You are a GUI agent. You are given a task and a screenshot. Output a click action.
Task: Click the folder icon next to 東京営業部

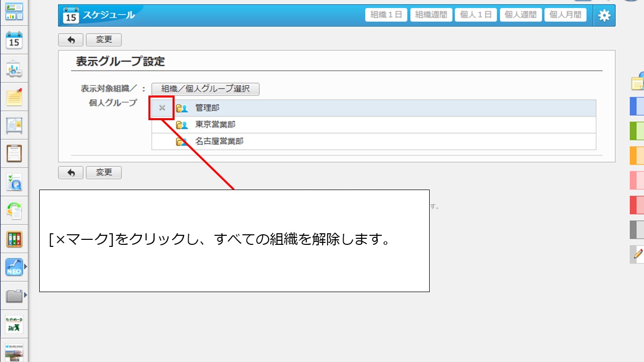[x=182, y=125]
